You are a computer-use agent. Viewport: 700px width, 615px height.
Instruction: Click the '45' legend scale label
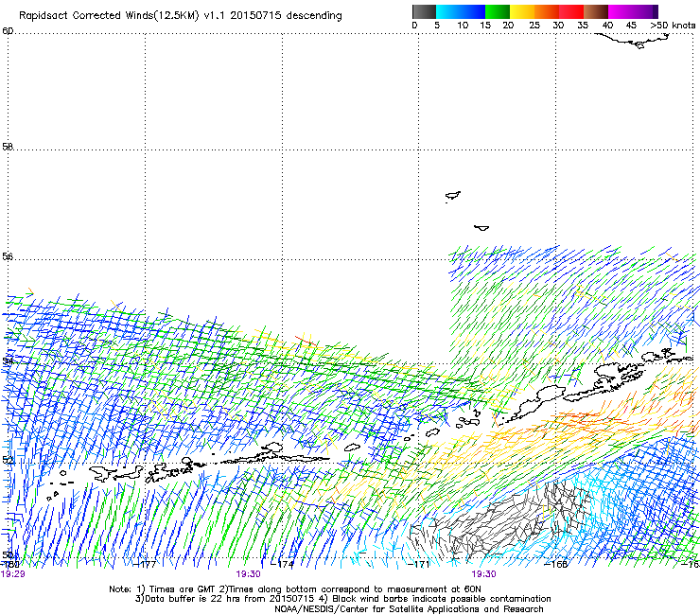pos(631,26)
